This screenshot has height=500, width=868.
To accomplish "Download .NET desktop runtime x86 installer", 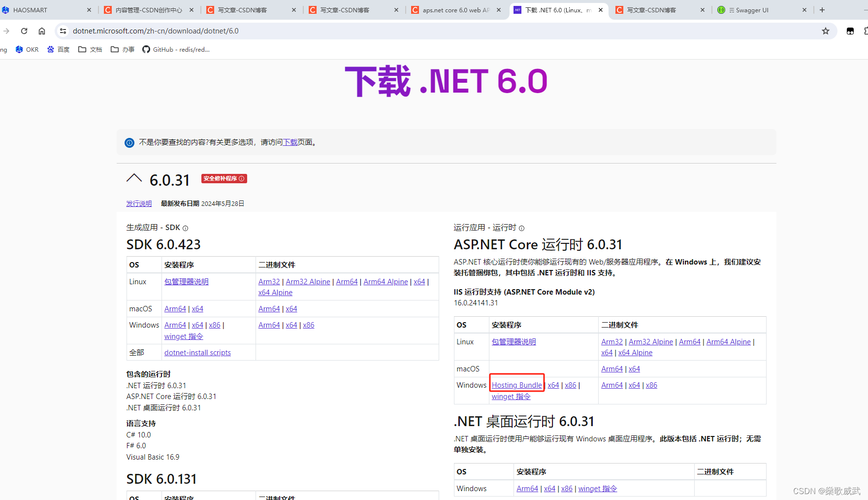I will click(567, 489).
